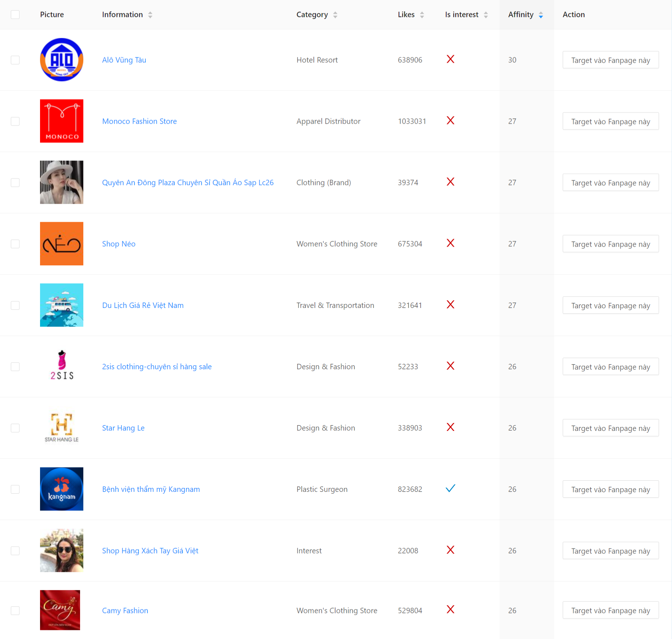Screen dimensions: 672x639
Task: Target the Kangnam hospital fanpage button
Action: [611, 489]
